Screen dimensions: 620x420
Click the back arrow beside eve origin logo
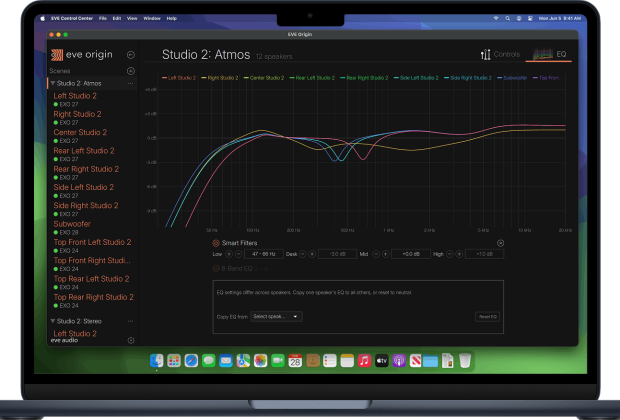[130, 55]
